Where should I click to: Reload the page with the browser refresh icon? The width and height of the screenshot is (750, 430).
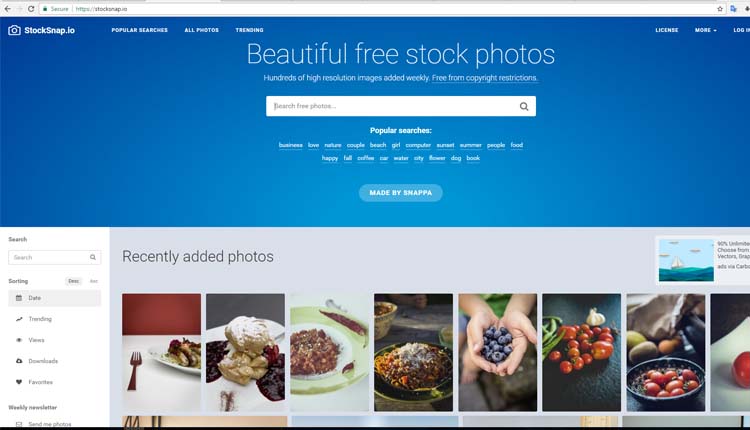click(31, 9)
